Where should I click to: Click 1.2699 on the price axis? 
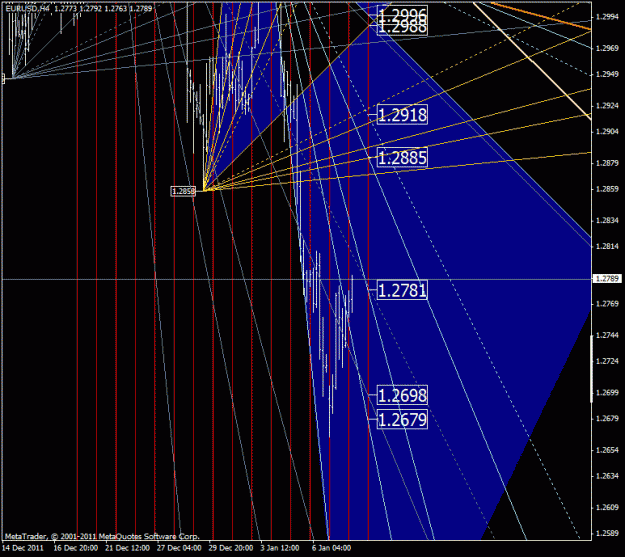point(607,393)
